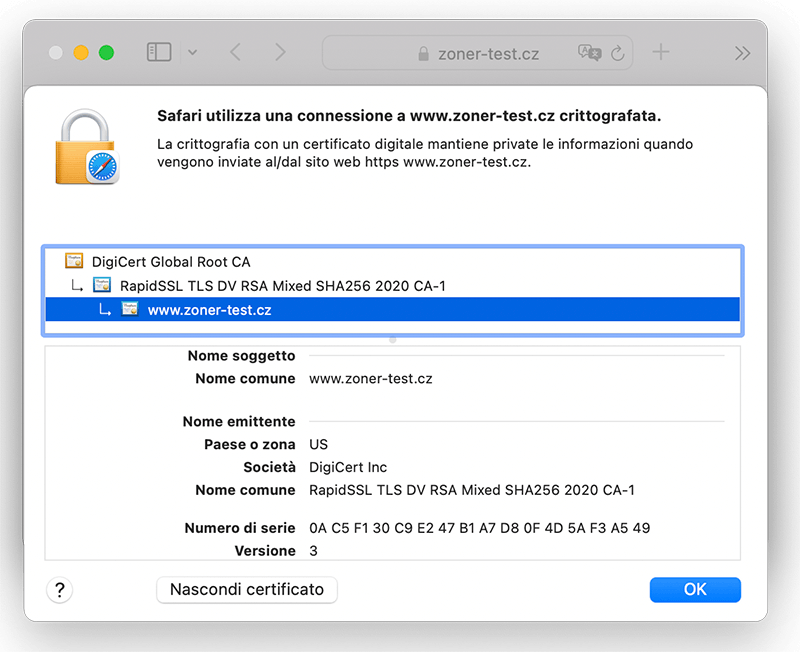This screenshot has height=652, width=800.
Task: Reload the page with the refresh icon
Action: pos(617,53)
